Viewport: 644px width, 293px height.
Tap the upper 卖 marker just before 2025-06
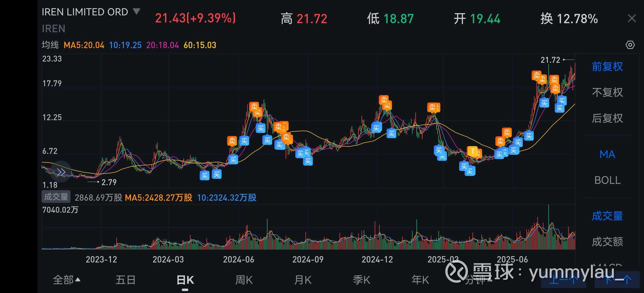pos(507,132)
